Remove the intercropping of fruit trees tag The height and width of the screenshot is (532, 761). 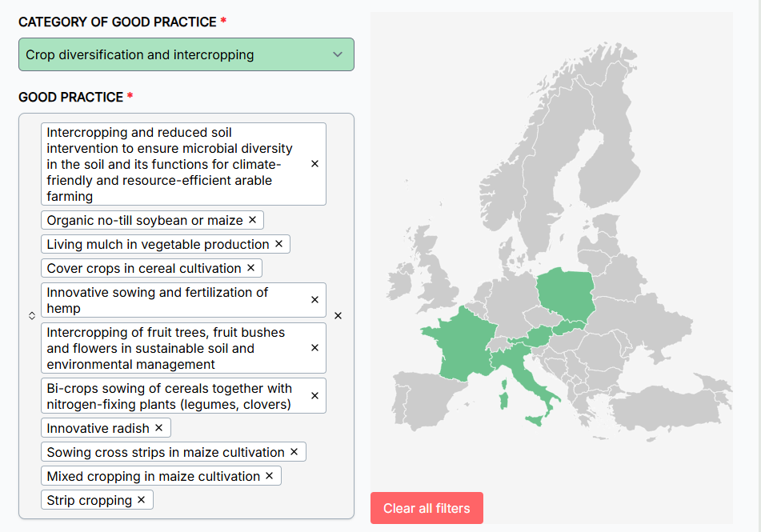pyautogui.click(x=314, y=348)
